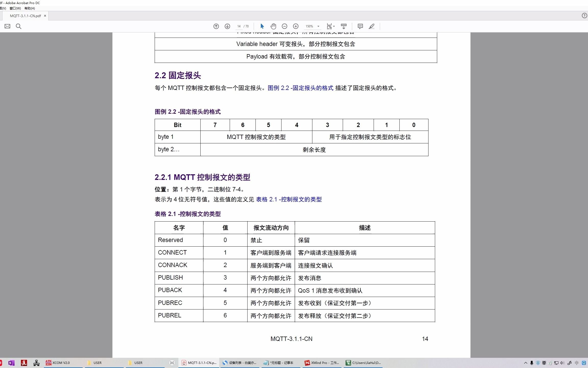Close the MQTT-3.1.1-CN.pdf tab

45,16
